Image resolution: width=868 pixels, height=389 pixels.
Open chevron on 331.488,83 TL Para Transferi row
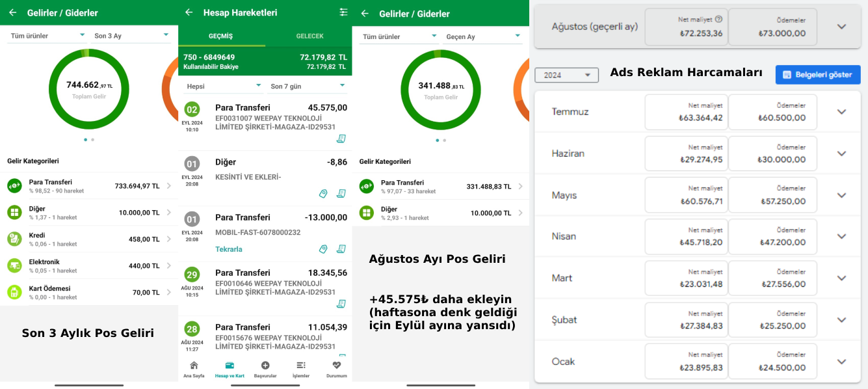pos(520,187)
